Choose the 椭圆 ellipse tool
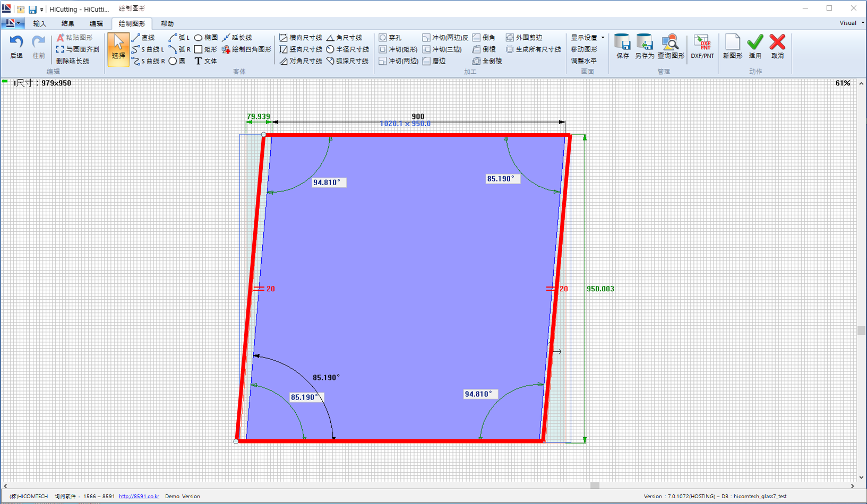Image resolution: width=867 pixels, height=504 pixels. coord(206,38)
